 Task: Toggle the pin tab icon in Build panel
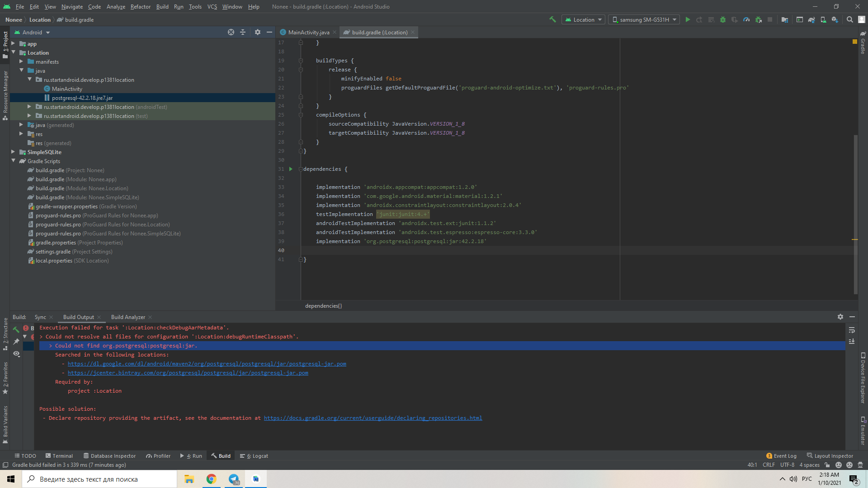click(x=16, y=342)
